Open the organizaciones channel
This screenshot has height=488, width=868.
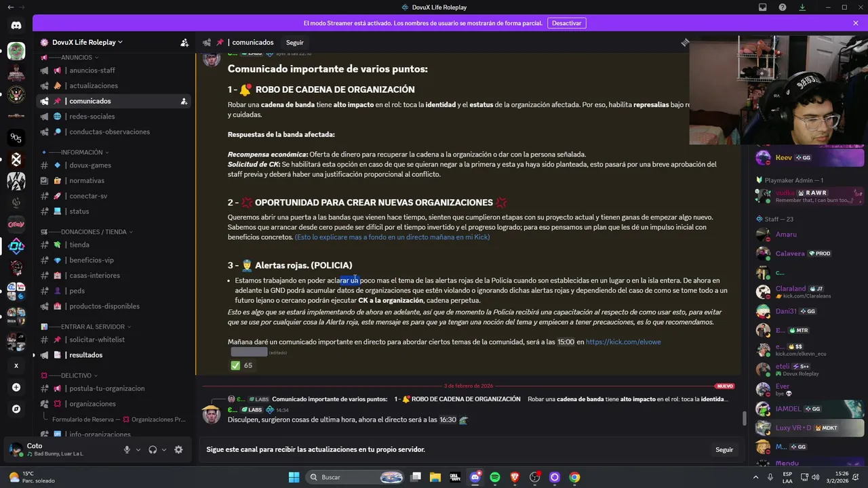[113, 404]
